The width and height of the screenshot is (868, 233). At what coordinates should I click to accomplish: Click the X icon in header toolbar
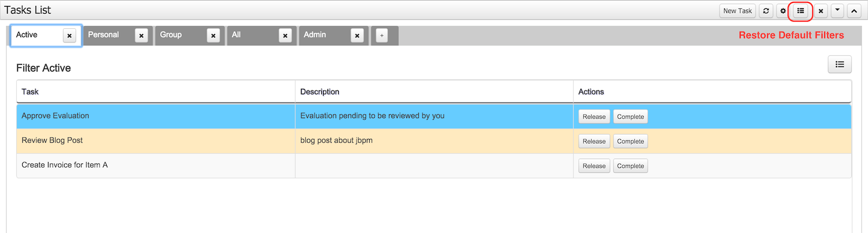point(821,11)
